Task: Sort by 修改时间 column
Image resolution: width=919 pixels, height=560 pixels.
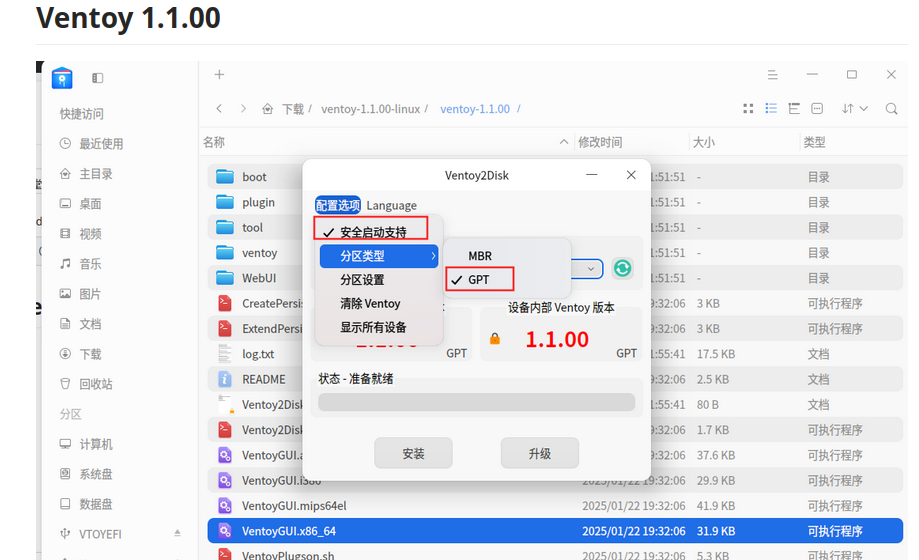Action: [x=600, y=142]
